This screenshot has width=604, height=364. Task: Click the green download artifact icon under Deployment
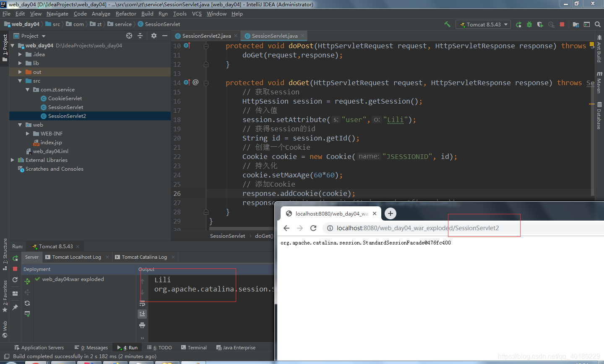click(x=27, y=314)
